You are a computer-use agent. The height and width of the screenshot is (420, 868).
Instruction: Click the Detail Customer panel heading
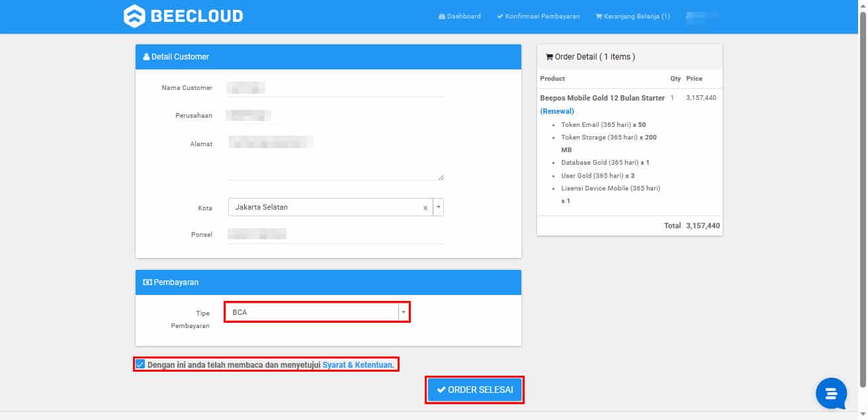click(176, 57)
